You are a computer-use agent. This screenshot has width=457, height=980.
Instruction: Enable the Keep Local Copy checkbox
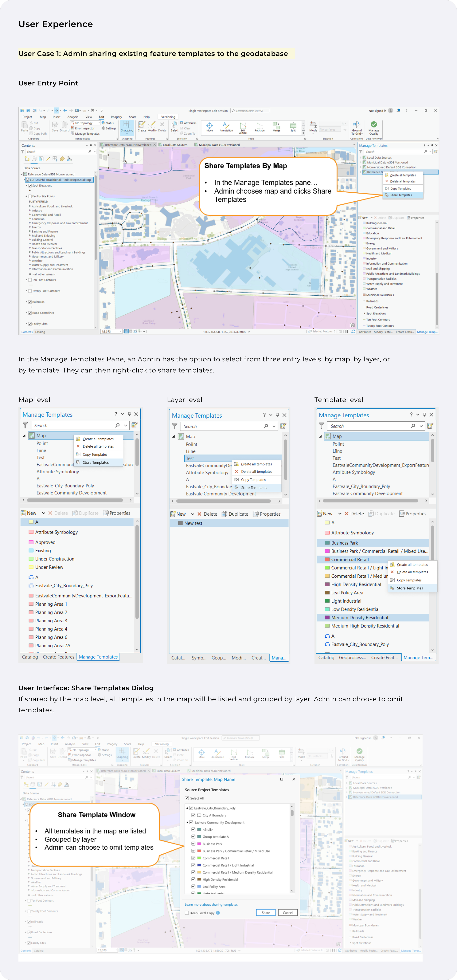187,913
